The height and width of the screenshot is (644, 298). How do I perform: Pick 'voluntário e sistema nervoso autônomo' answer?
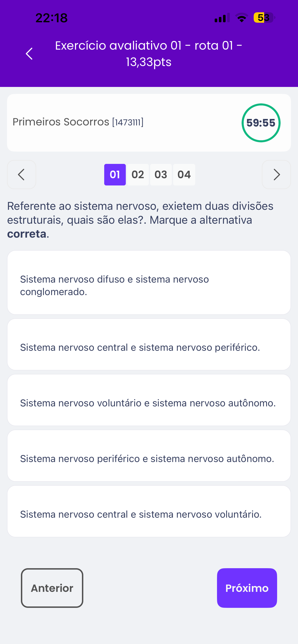[149, 403]
